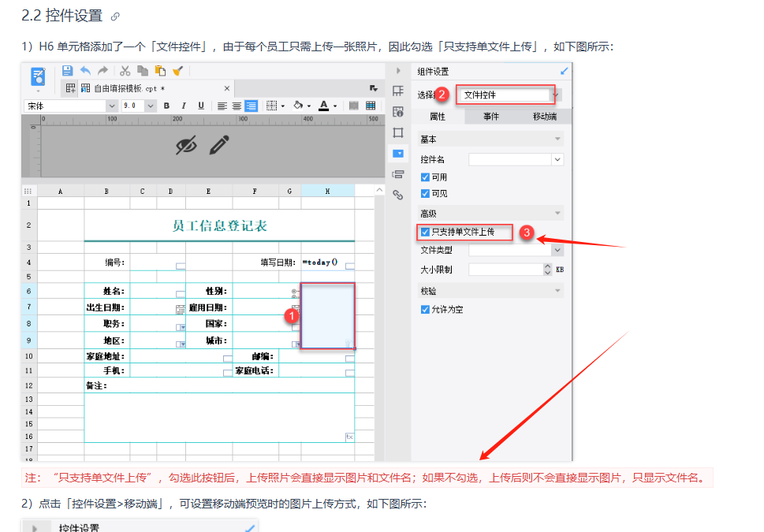Click the Italic formatting button
The image size is (764, 532).
184,106
